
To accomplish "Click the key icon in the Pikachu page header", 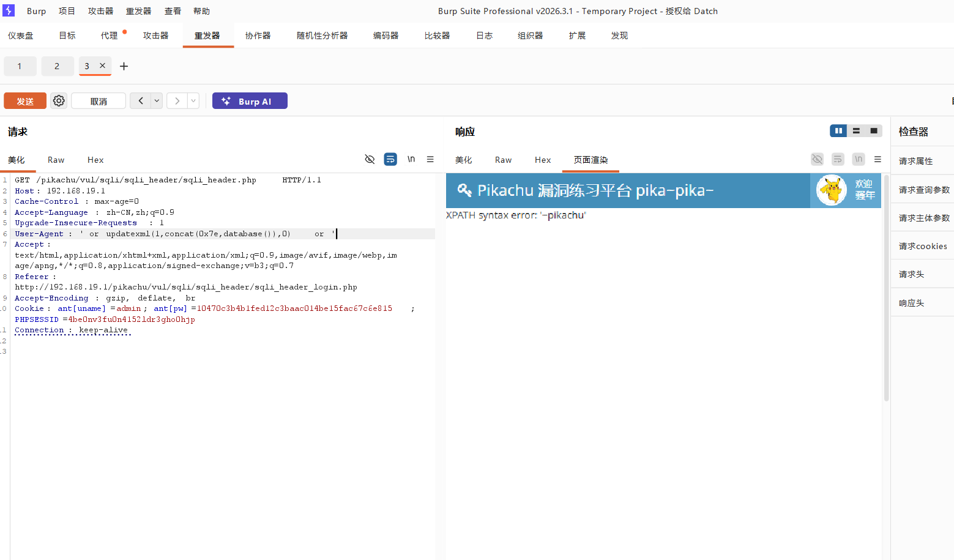I will (x=464, y=190).
